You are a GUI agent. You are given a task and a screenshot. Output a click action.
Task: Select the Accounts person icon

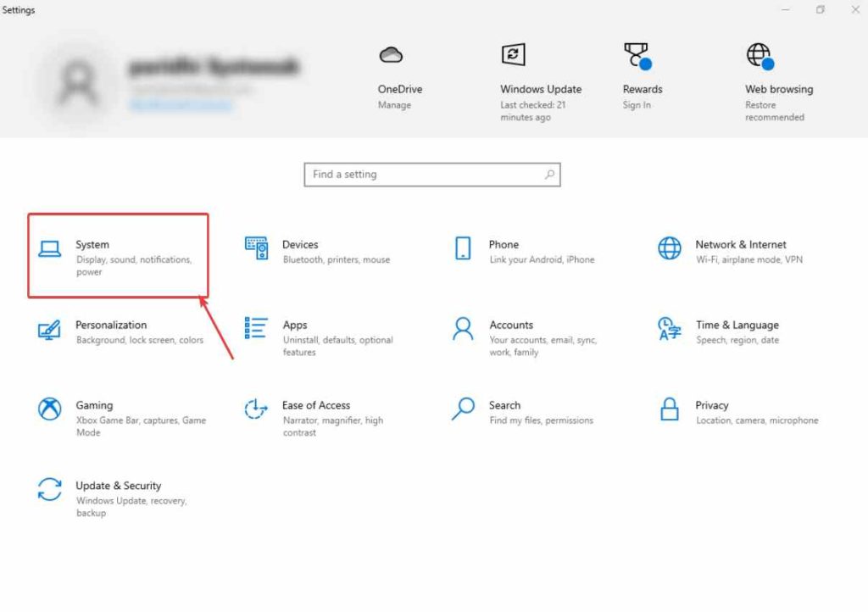coord(463,329)
